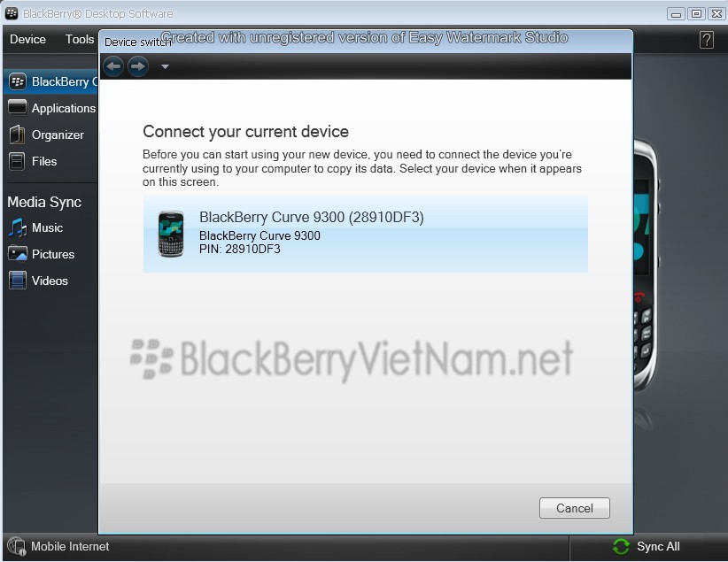Click the Connect your current device heading
Screen dimensions: 728x562
[245, 132]
